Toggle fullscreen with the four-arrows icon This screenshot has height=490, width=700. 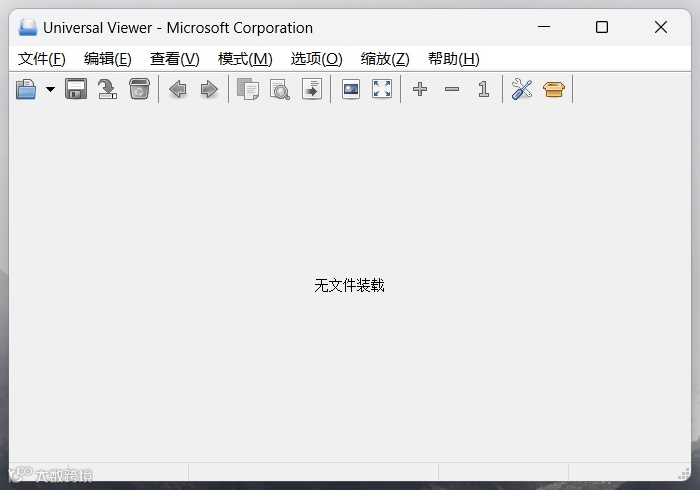click(x=382, y=89)
